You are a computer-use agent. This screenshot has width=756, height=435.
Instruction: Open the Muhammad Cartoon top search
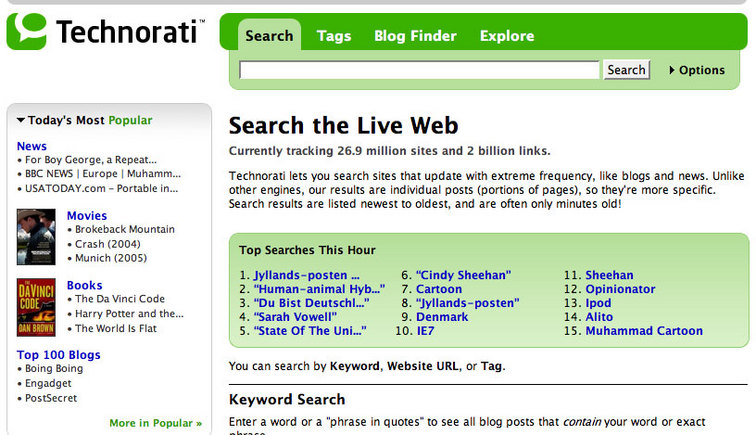point(644,331)
